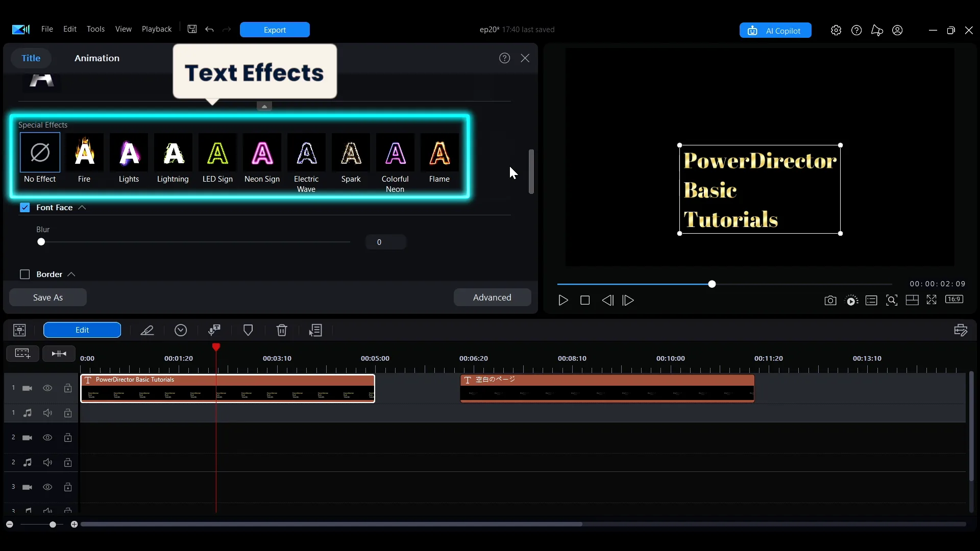Screen dimensions: 980x551
Task: Stop the preview playback
Action: click(585, 300)
